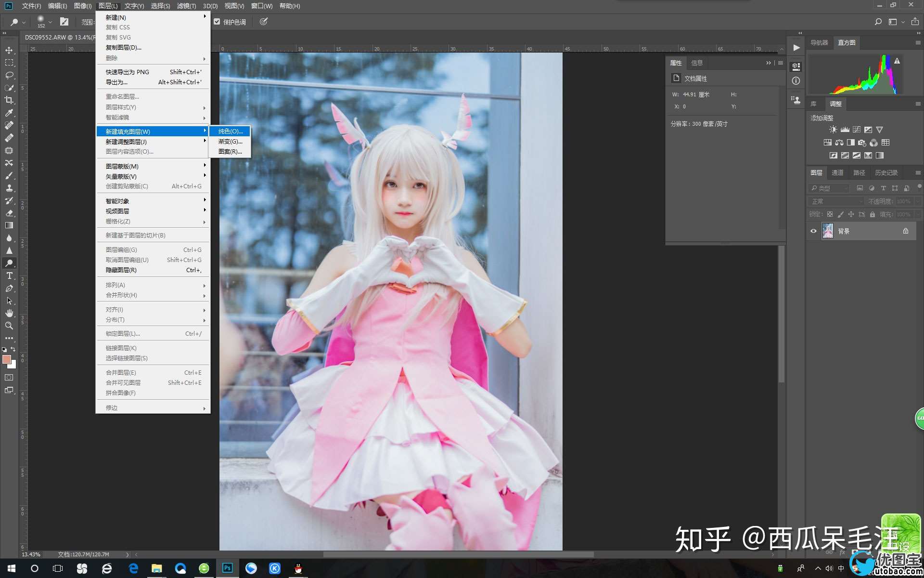Image resolution: width=924 pixels, height=578 pixels.
Task: Select the Eyedropper tool
Action: coord(9,113)
